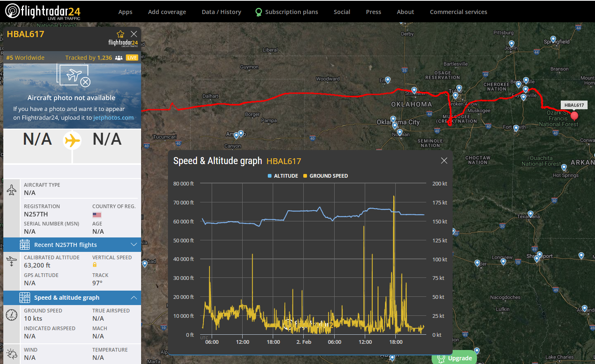Image resolution: width=595 pixels, height=364 pixels.
Task: Click the jetphotos.com link
Action: point(113,117)
